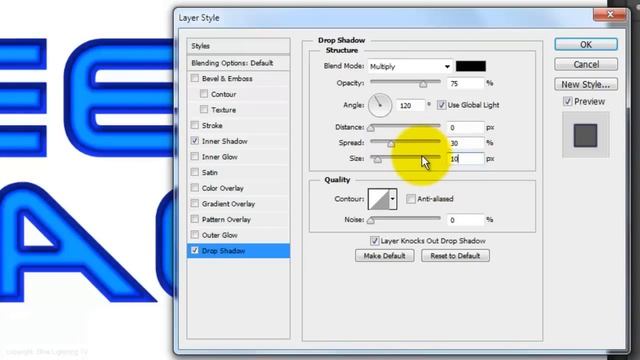Select the Gradient Overlay entry
The image size is (640, 360).
(x=228, y=203)
